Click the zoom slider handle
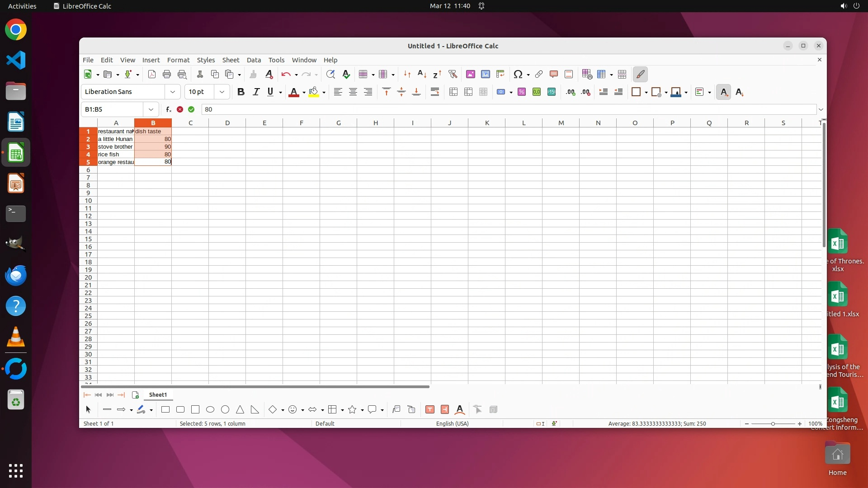 coord(773,424)
